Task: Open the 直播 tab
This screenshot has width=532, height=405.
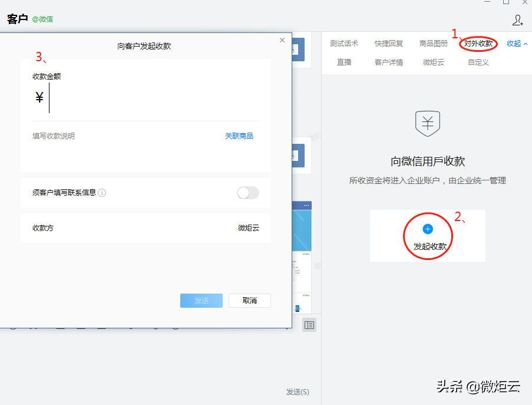Action: coord(345,61)
